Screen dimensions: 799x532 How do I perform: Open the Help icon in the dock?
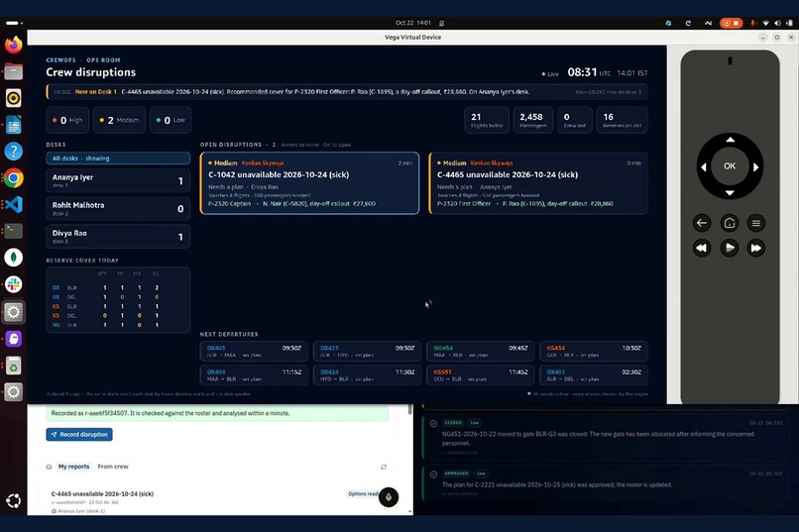(14, 152)
